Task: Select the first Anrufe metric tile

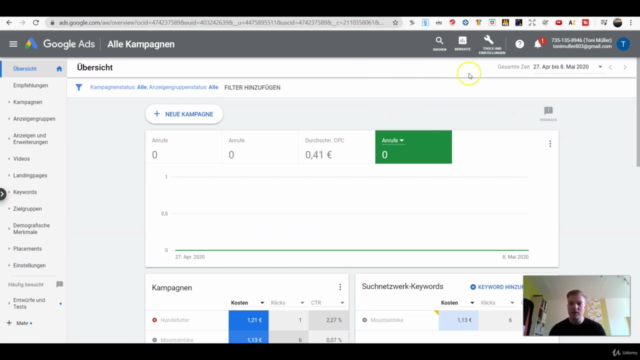Action: (x=184, y=147)
